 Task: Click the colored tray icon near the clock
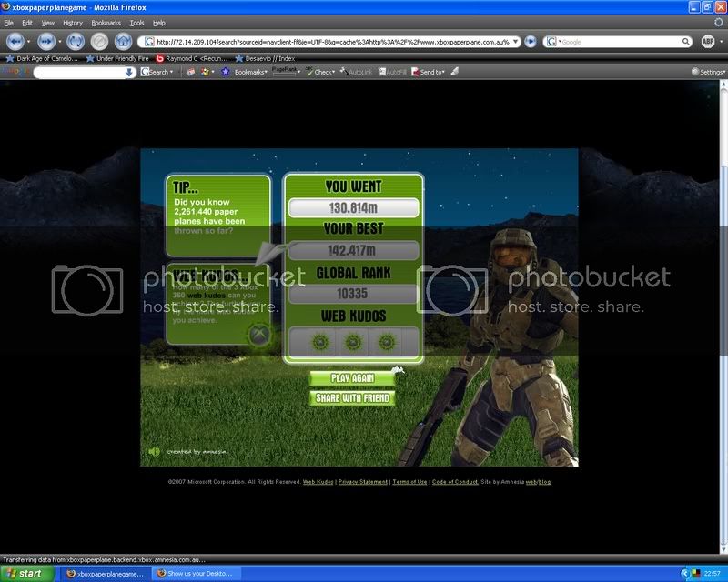tap(695, 574)
